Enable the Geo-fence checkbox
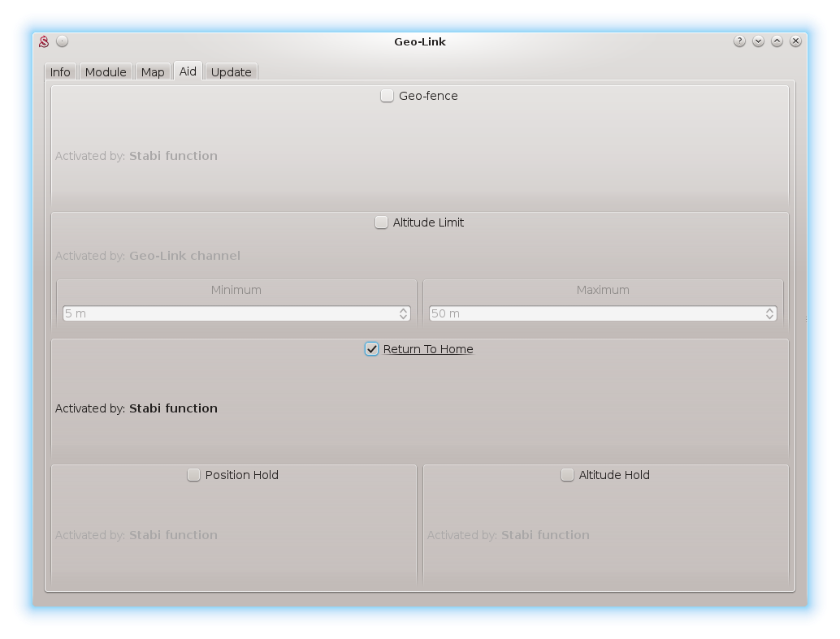Screen dimensions: 840x639 point(388,96)
